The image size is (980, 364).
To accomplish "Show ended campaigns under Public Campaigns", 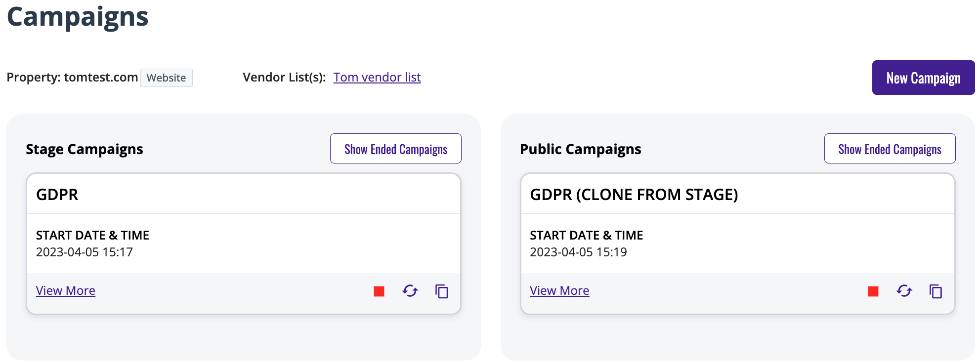I will tap(890, 149).
